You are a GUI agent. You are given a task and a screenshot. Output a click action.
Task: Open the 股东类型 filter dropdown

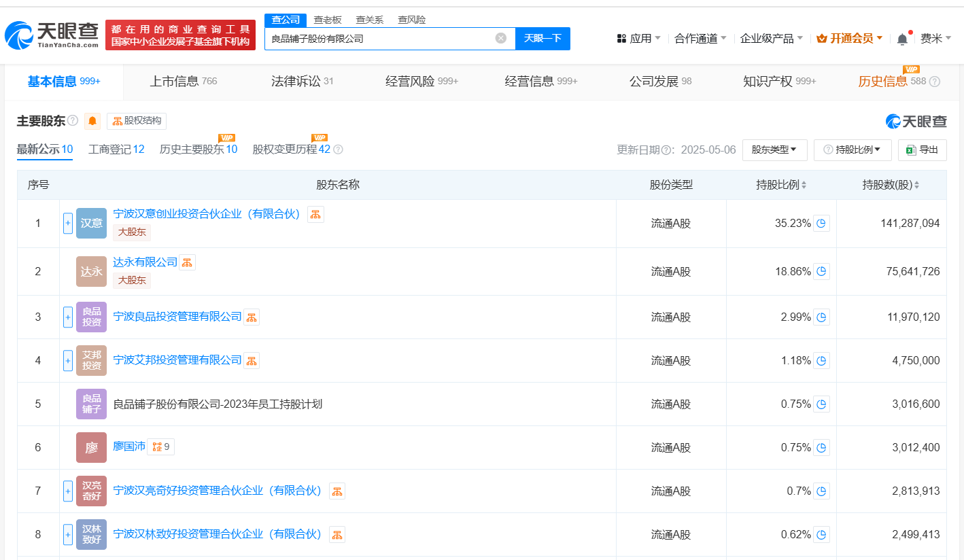click(774, 150)
